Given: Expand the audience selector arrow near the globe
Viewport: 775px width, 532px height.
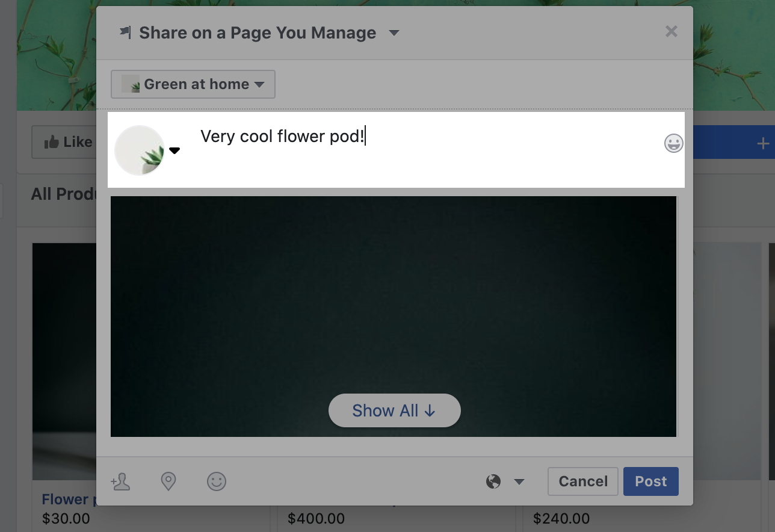Looking at the screenshot, I should point(519,481).
